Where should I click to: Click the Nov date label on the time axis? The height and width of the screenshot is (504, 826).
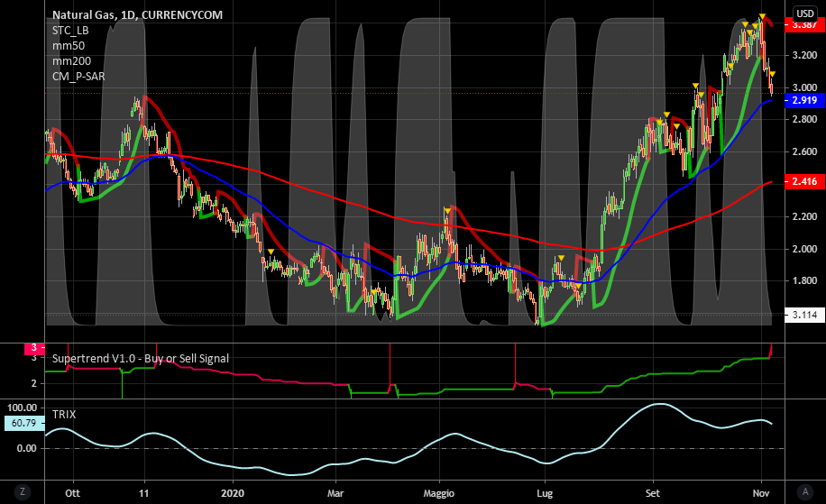point(761,493)
